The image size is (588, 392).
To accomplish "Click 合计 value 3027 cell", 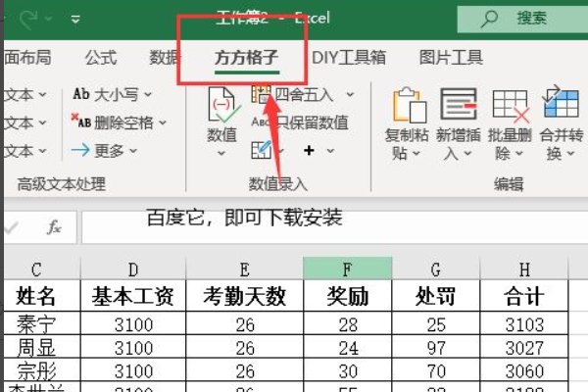I will (x=524, y=347).
